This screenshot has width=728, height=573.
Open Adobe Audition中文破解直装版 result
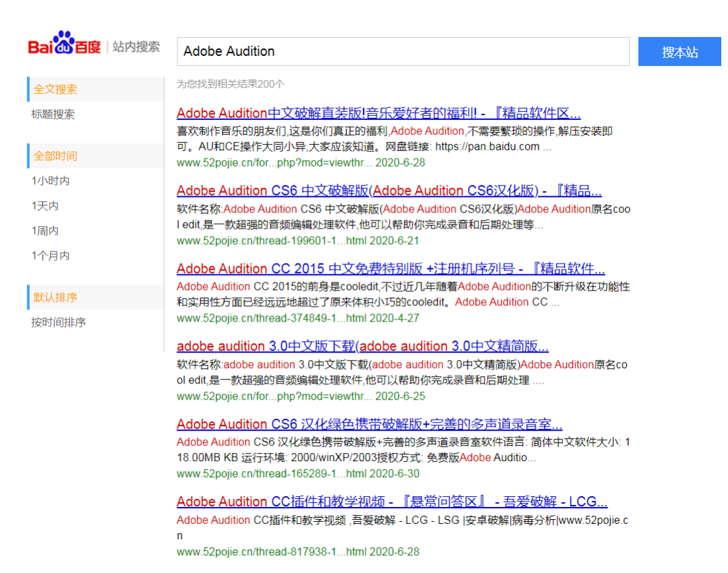coord(378,113)
